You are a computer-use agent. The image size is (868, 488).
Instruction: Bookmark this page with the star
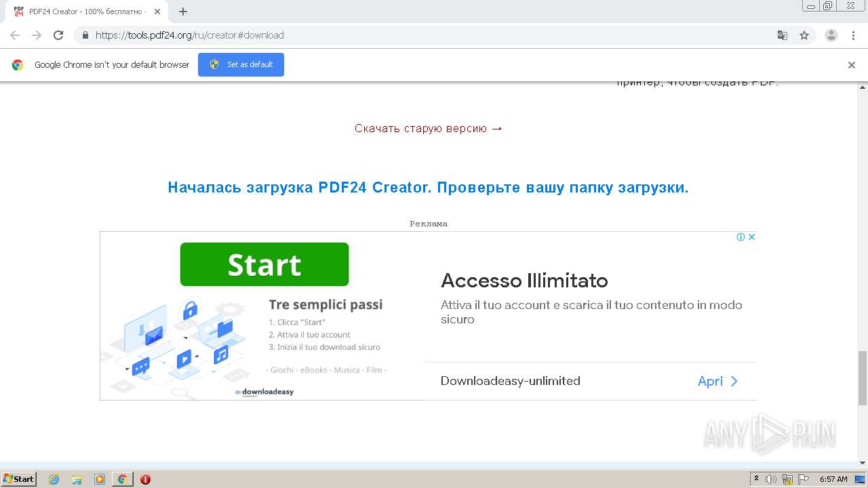pos(804,35)
